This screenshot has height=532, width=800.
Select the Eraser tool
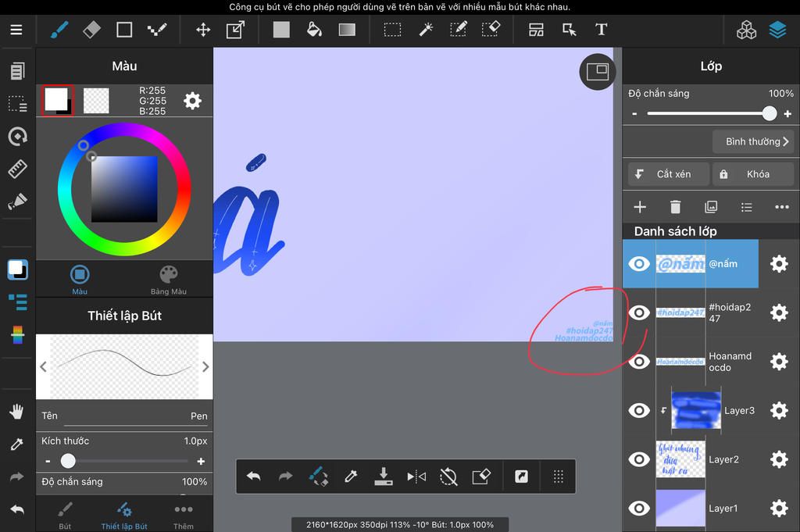pos(91,30)
